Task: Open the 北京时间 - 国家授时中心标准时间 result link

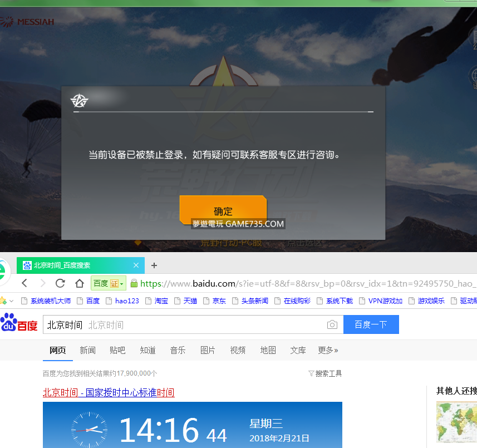Action: pyautogui.click(x=109, y=392)
